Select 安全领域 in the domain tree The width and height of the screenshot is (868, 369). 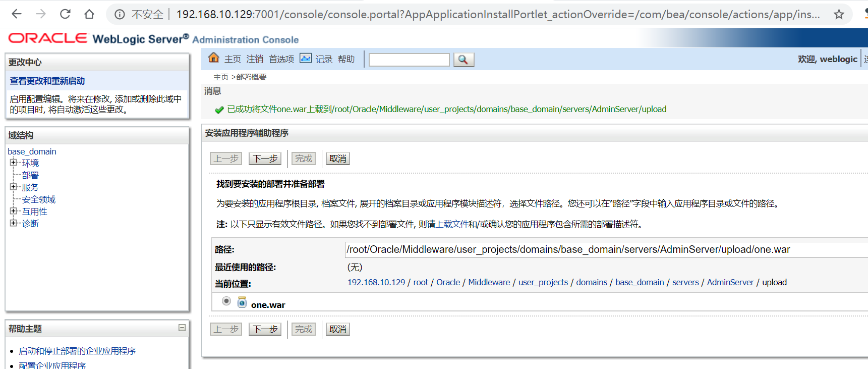click(x=39, y=199)
